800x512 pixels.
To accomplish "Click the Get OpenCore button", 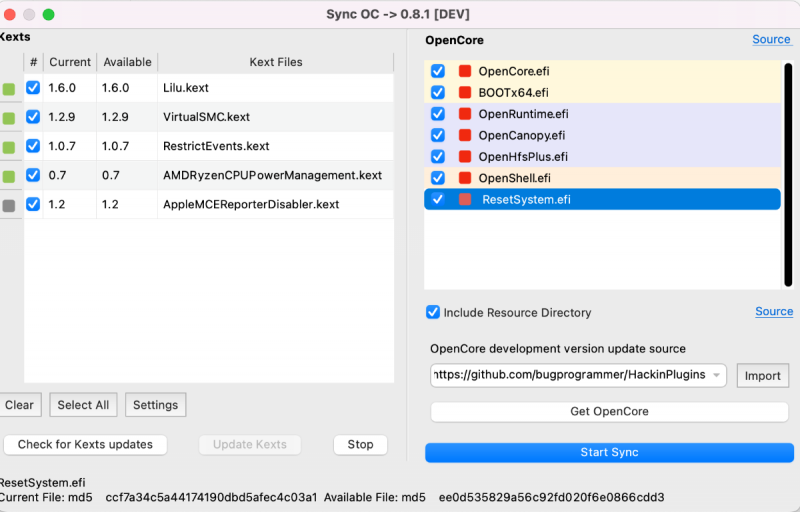I will pyautogui.click(x=609, y=412).
